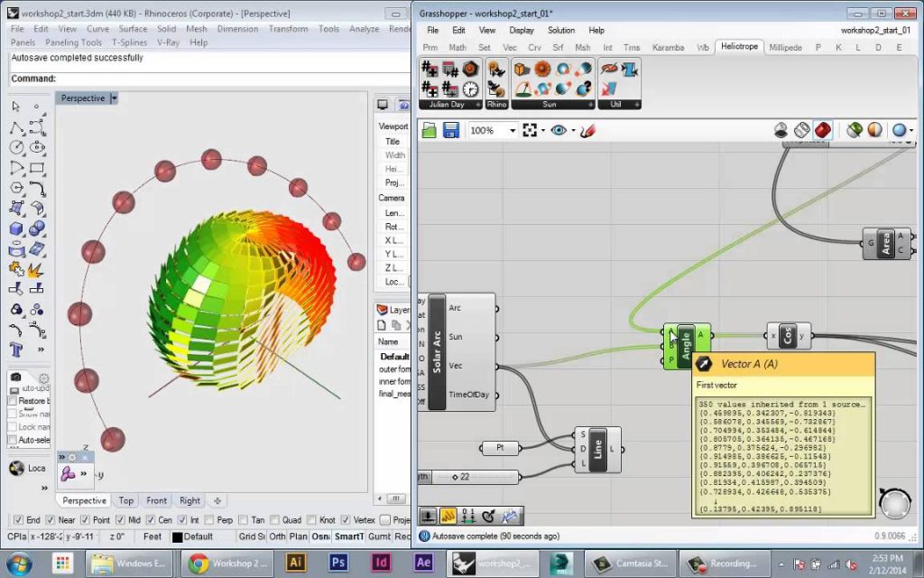Click the zoom extents icon in Grasshopper toolbar
Viewport: 924px width, 578px height.
[530, 130]
